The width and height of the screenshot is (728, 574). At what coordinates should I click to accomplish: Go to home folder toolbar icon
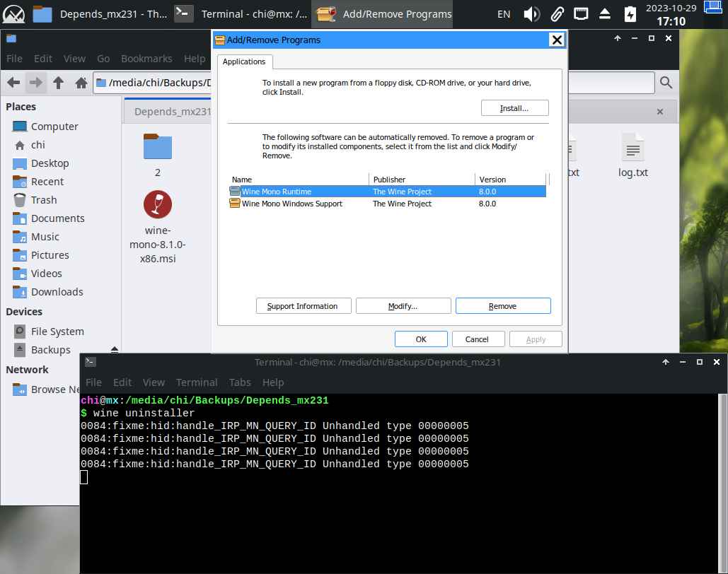[x=81, y=83]
